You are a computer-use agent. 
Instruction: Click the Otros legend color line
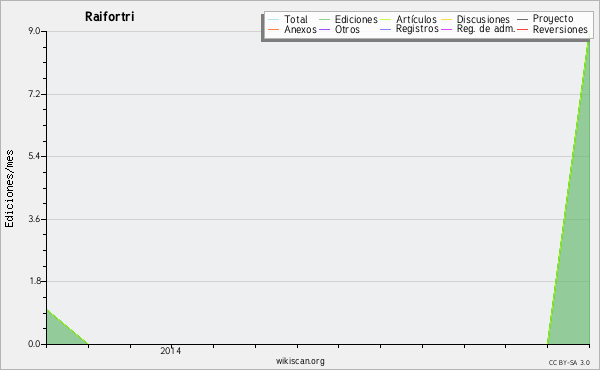point(324,29)
